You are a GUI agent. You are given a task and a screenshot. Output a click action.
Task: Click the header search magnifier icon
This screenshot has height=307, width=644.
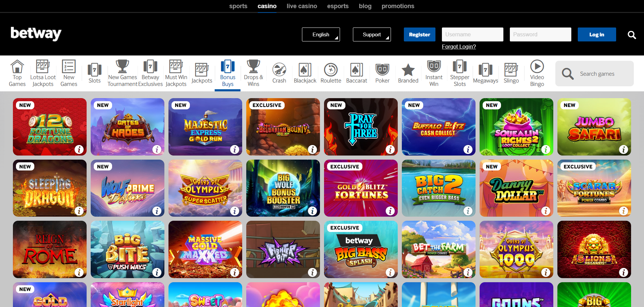point(632,35)
